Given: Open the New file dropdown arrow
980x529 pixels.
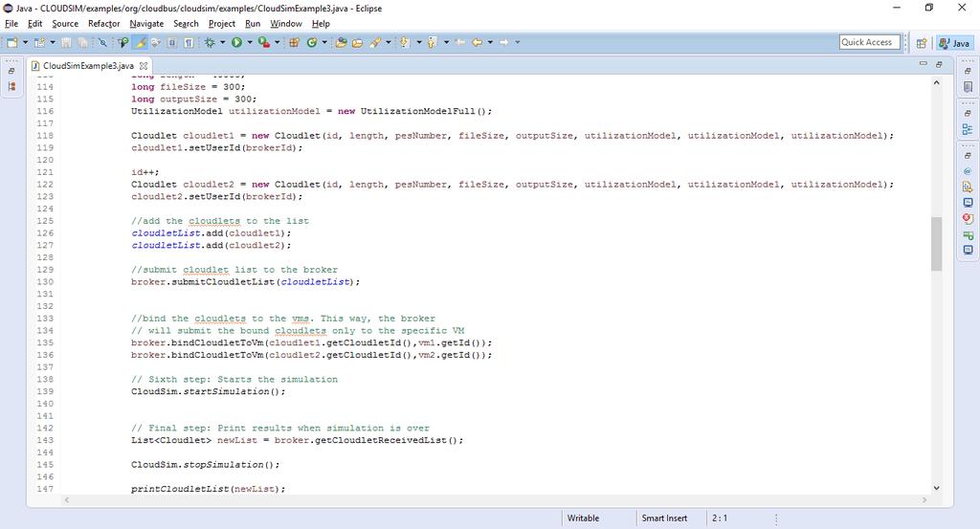Looking at the screenshot, I should (x=25, y=42).
